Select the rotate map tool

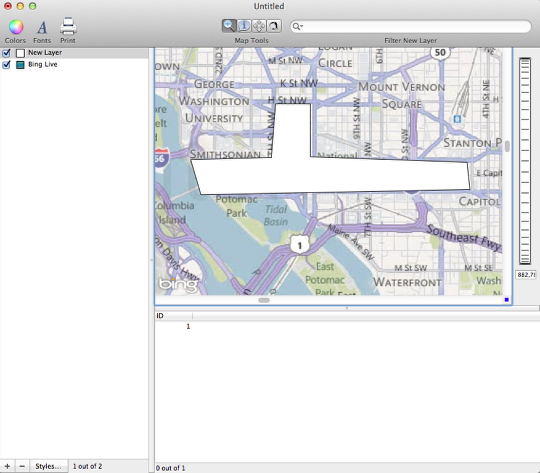[x=274, y=26]
